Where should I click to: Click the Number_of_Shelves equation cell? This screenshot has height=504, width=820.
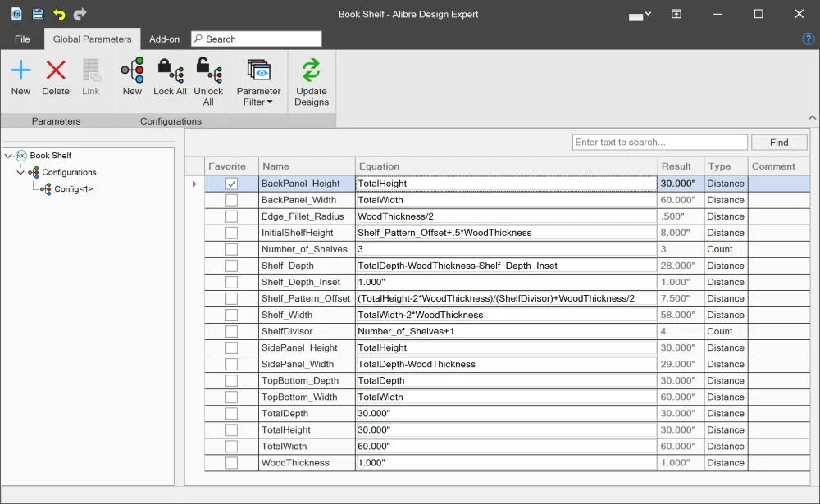506,249
